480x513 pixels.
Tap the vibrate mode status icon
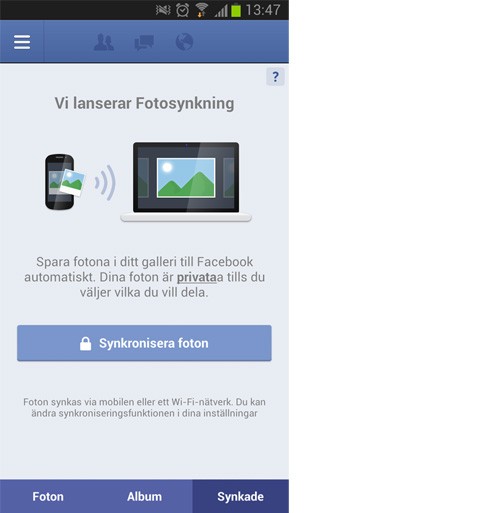163,10
